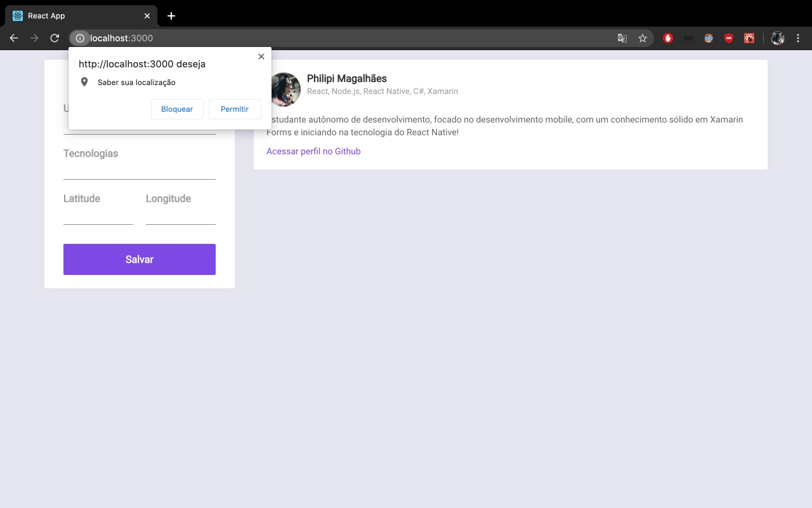The width and height of the screenshot is (812, 508).
Task: Open the red square extension icon
Action: coord(749,38)
